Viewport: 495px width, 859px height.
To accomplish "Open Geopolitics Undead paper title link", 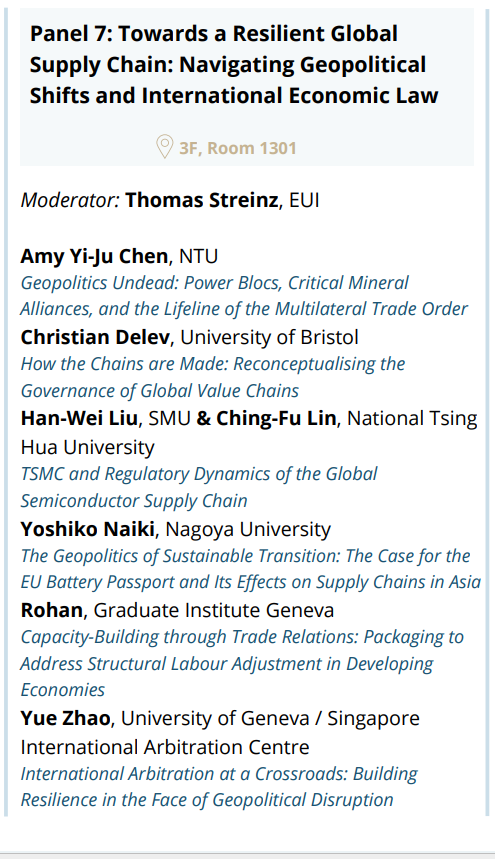I will coord(244,296).
